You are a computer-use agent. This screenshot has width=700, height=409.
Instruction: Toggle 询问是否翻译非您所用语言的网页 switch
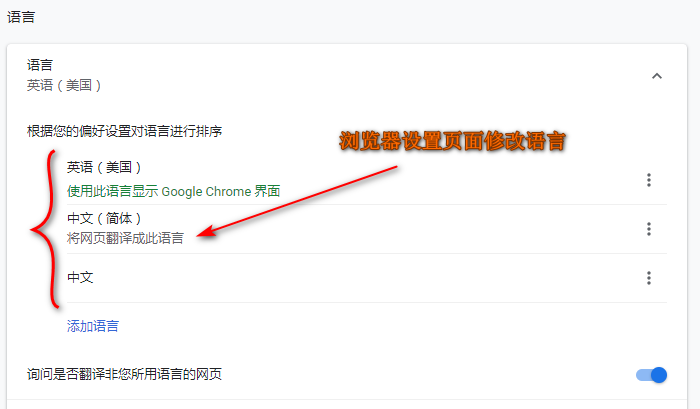pos(651,375)
